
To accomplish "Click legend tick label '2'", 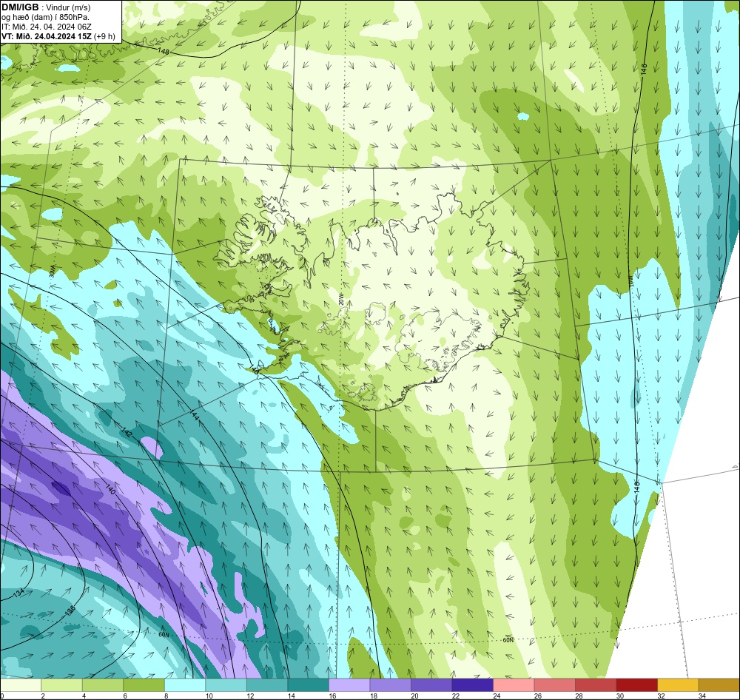I will pyautogui.click(x=42, y=696).
